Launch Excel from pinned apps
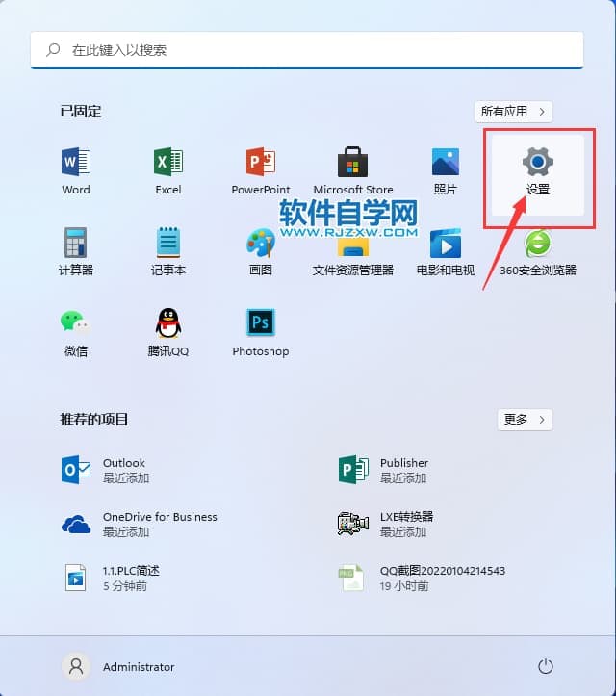616x696 pixels. tap(168, 163)
